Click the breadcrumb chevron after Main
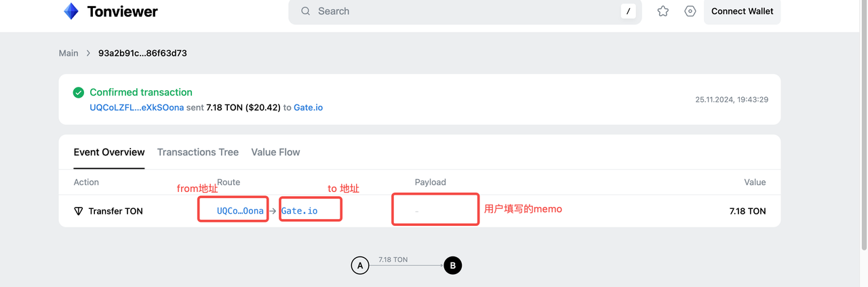Image resolution: width=868 pixels, height=287 pixels. [x=88, y=53]
